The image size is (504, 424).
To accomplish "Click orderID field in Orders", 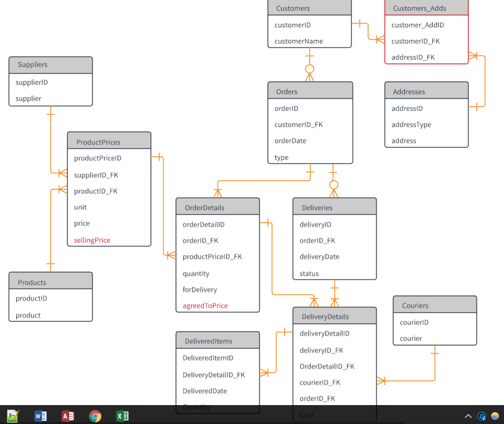I will [x=286, y=109].
